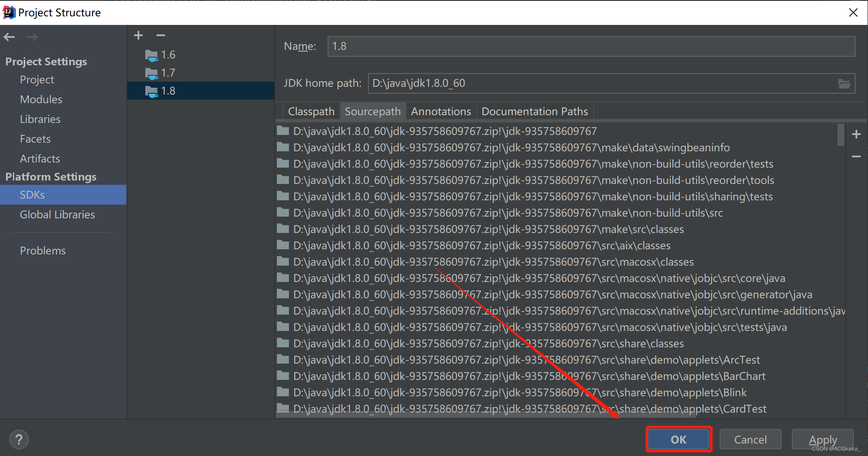Viewport: 868px width, 456px height.
Task: Open the Problems section
Action: tap(43, 251)
